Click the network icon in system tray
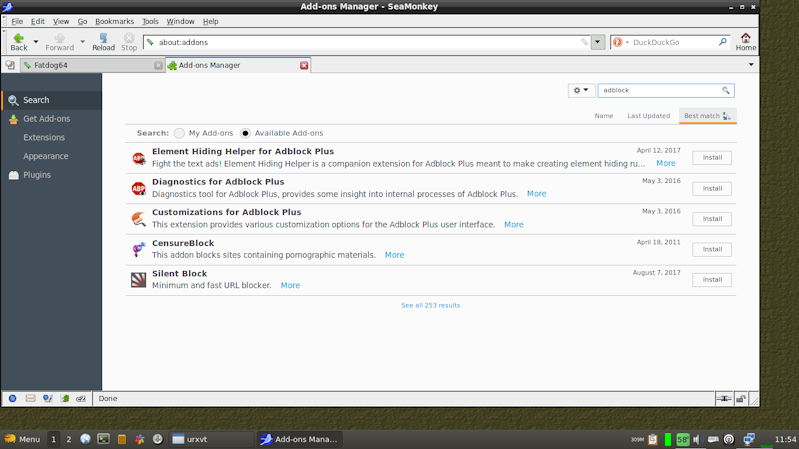This screenshot has width=799, height=449. pos(749,439)
